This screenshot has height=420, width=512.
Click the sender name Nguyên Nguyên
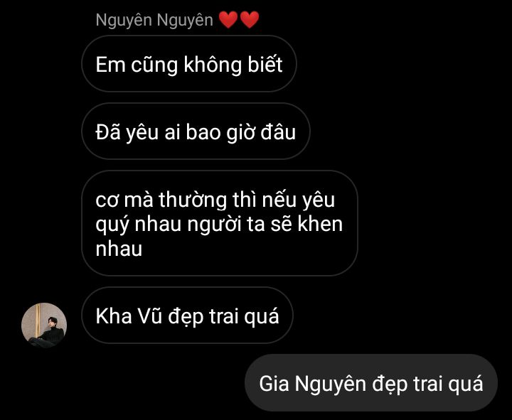(x=154, y=20)
